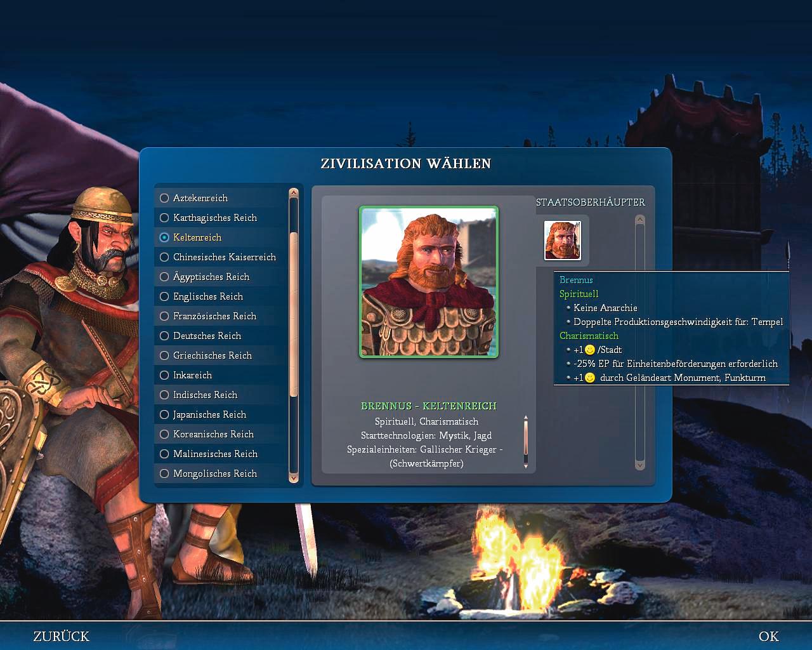
Task: Select Koreanisches Reich
Action: 220,434
